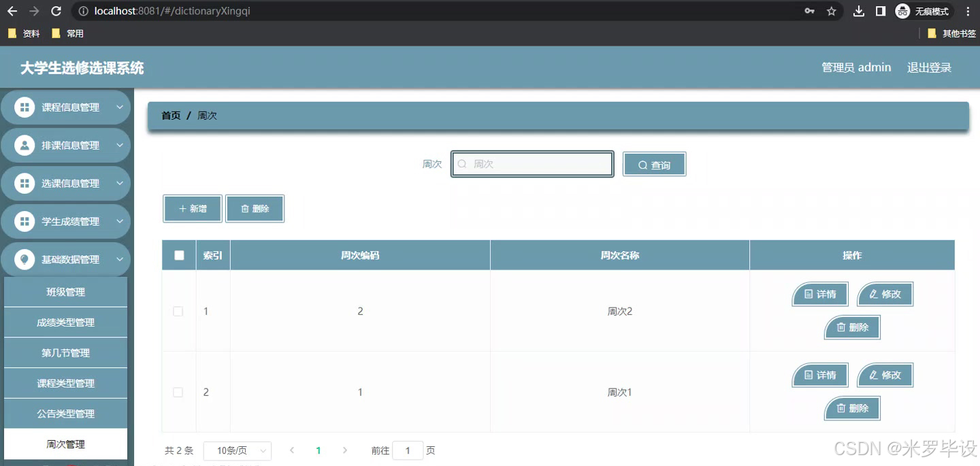Click the 删除 button above the table
Screen dimensions: 980x466
(255, 209)
